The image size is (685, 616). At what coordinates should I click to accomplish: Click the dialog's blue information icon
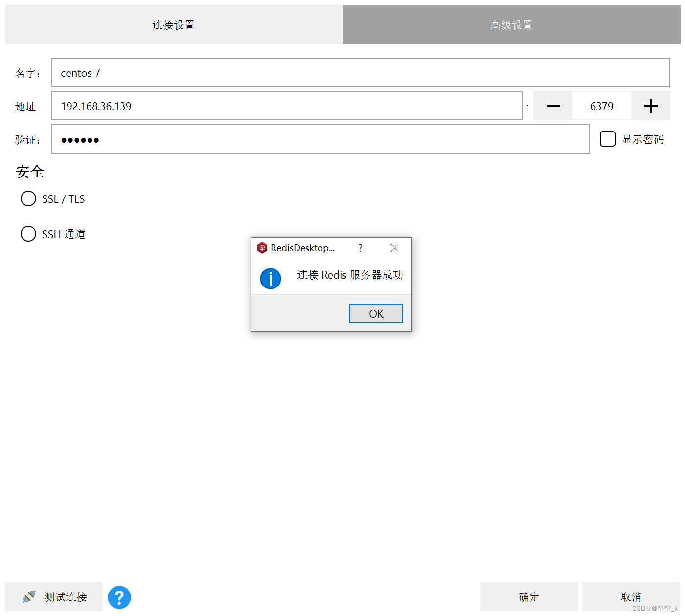(271, 279)
